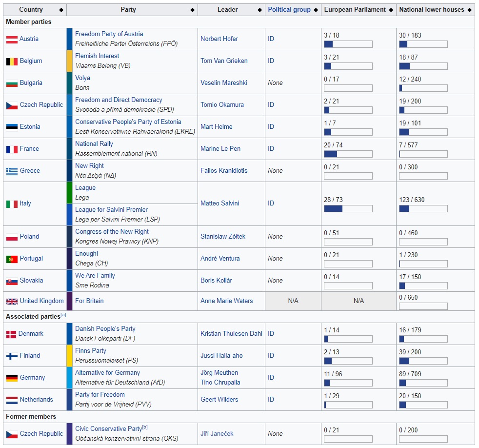Click the Belgium flag icon
Screen dimensions: 479x448
12,61
